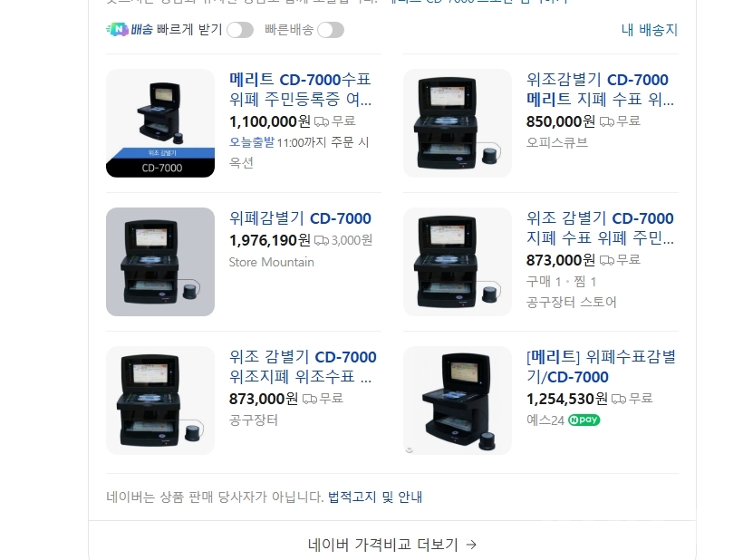
Task: Enable the 빠른배송 toggle switch
Action: pos(331,30)
